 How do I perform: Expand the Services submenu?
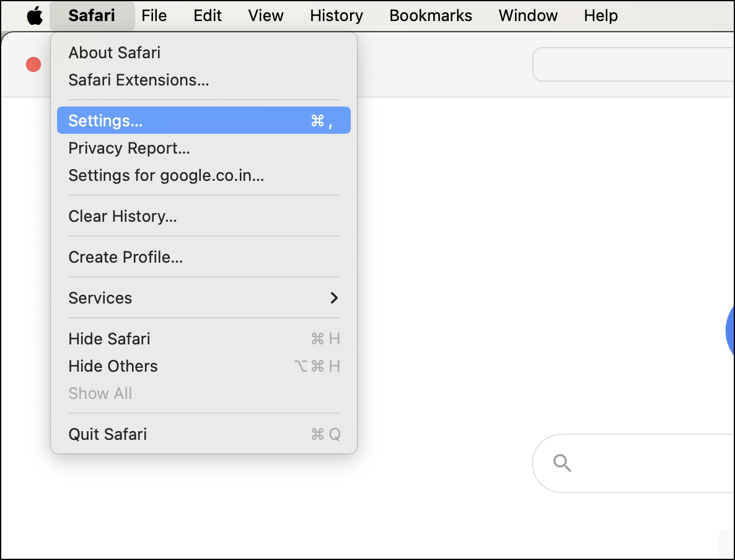(x=203, y=297)
